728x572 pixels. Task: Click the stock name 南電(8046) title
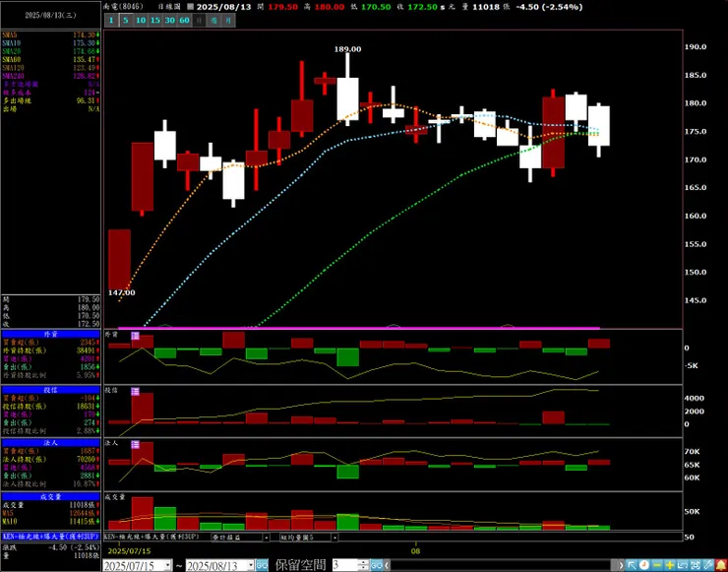coord(123,7)
